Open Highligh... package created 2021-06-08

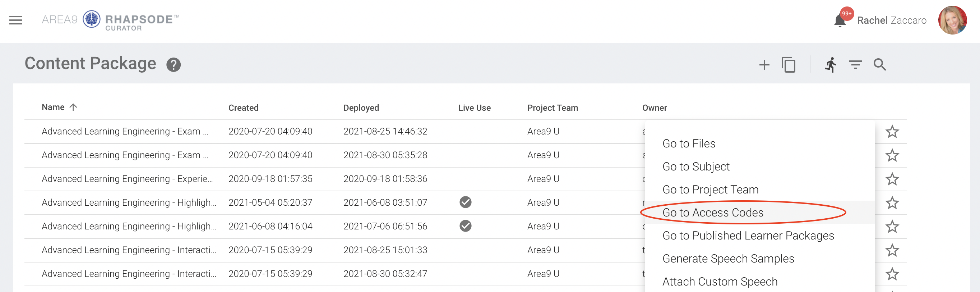(129, 226)
